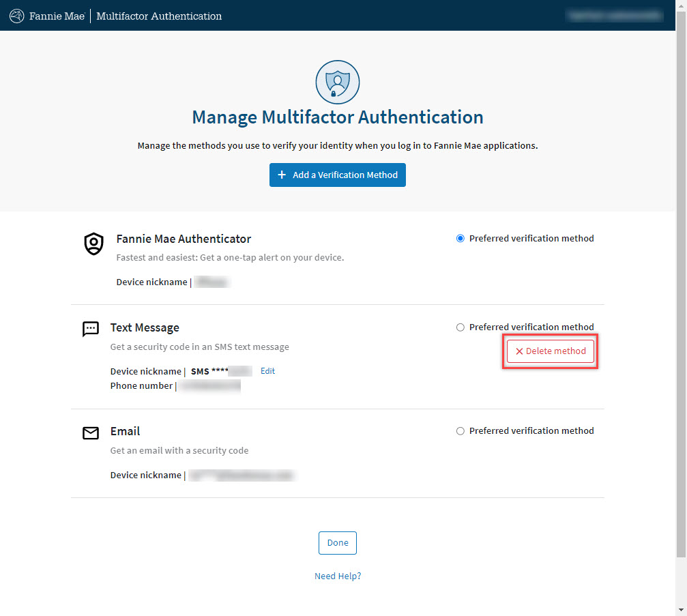This screenshot has width=687, height=616.
Task: Click the Text Message chat bubble icon
Action: tap(91, 329)
